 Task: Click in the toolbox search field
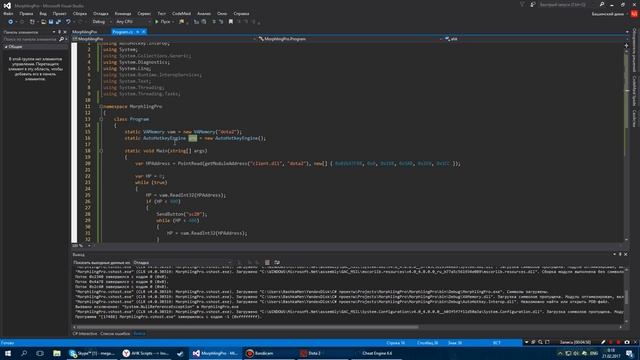[30, 39]
